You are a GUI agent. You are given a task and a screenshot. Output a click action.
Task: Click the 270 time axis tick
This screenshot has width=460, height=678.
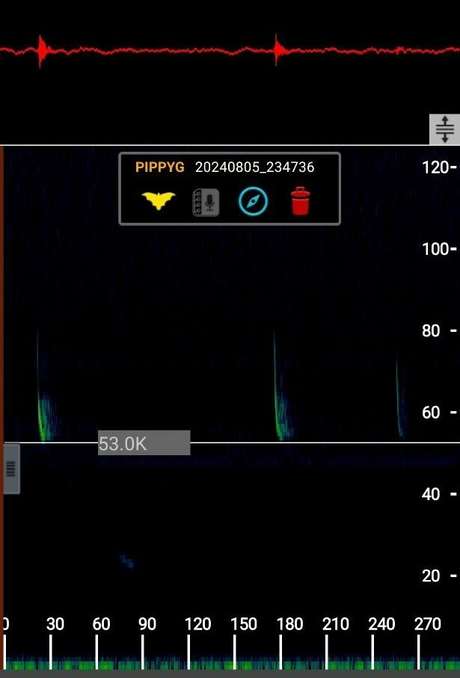[x=428, y=624]
